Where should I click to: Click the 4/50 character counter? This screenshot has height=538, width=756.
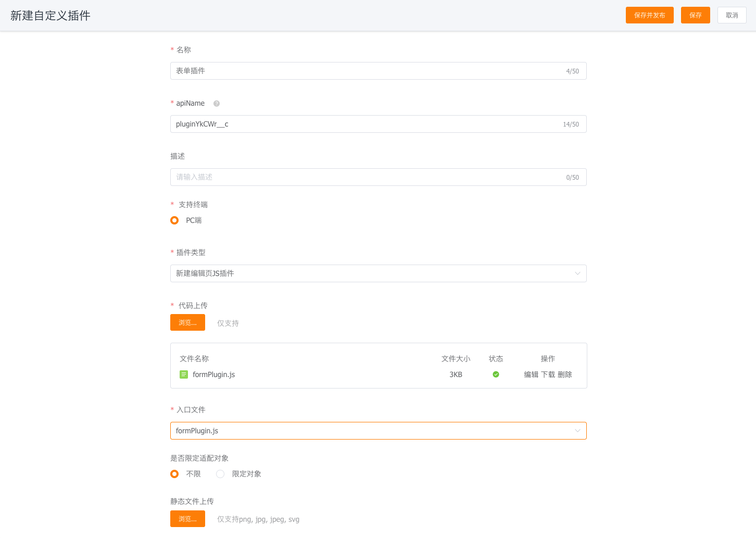(573, 71)
